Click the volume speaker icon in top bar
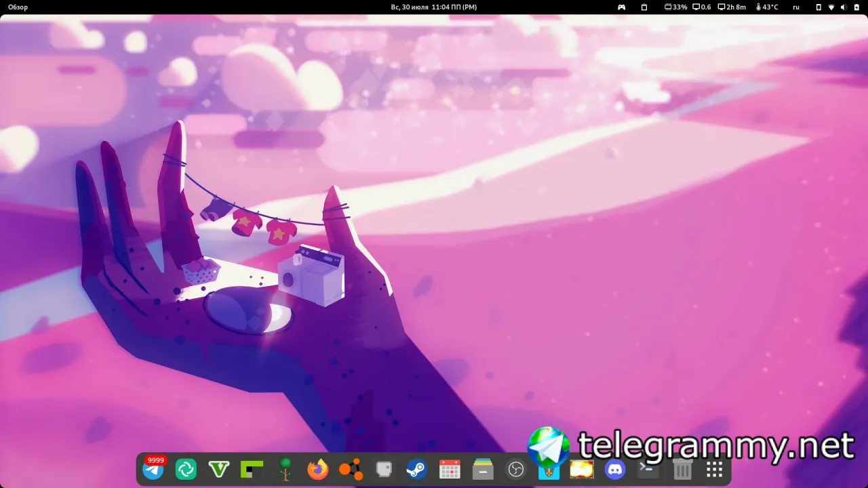Image resolution: width=868 pixels, height=488 pixels. pos(844,7)
